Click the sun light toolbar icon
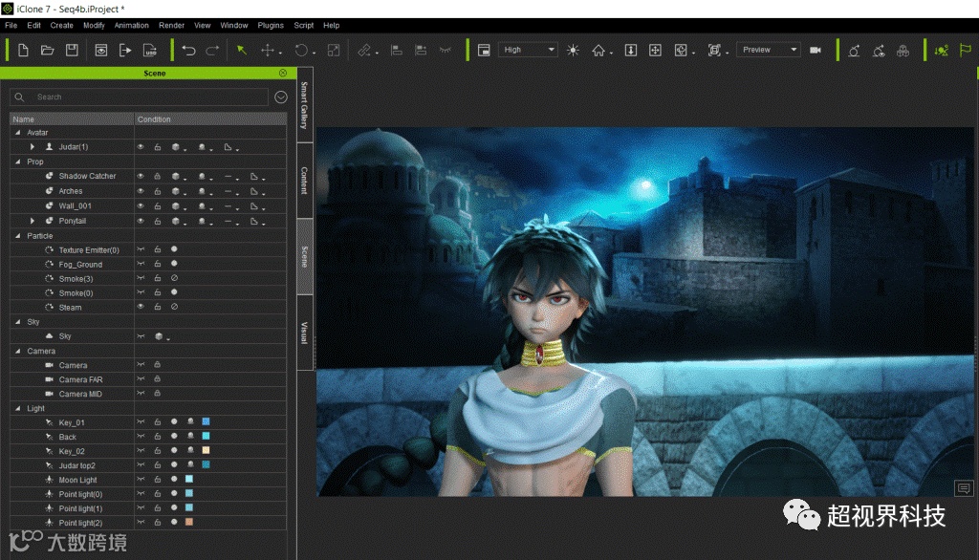The width and height of the screenshot is (979, 560). 573,51
